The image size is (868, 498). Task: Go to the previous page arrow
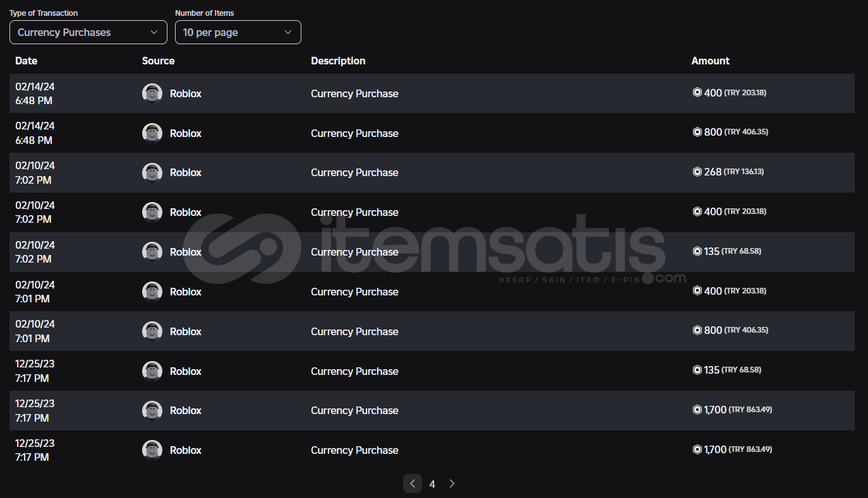(x=413, y=483)
